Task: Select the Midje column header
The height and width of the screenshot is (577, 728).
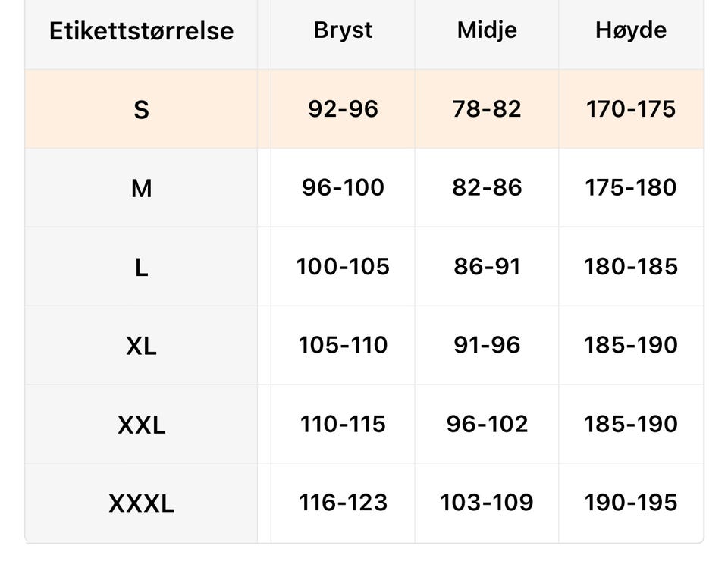Action: (x=487, y=30)
